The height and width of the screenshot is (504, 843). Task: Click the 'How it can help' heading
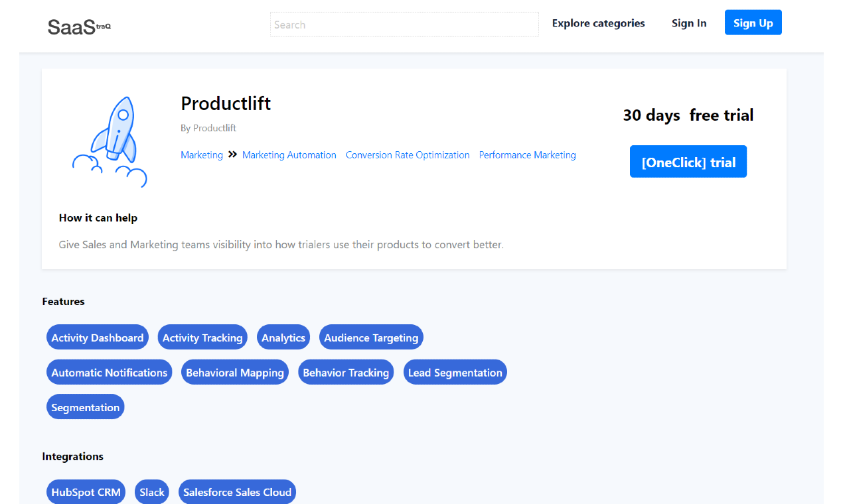coord(98,218)
